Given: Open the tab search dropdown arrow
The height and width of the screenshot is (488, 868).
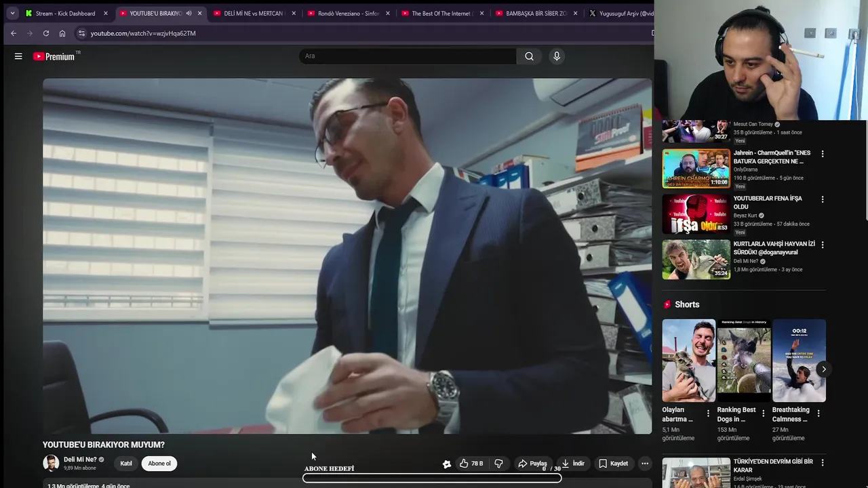Looking at the screenshot, I should 12,13.
